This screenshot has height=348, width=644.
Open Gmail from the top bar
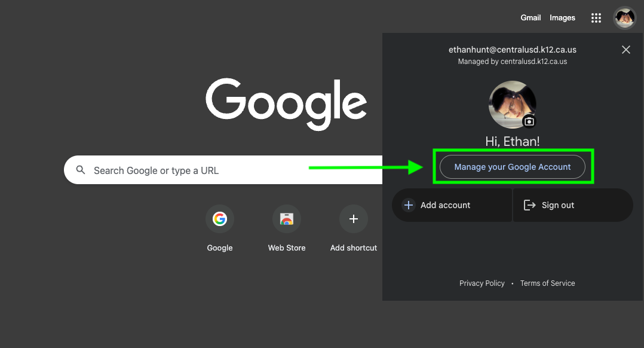530,18
